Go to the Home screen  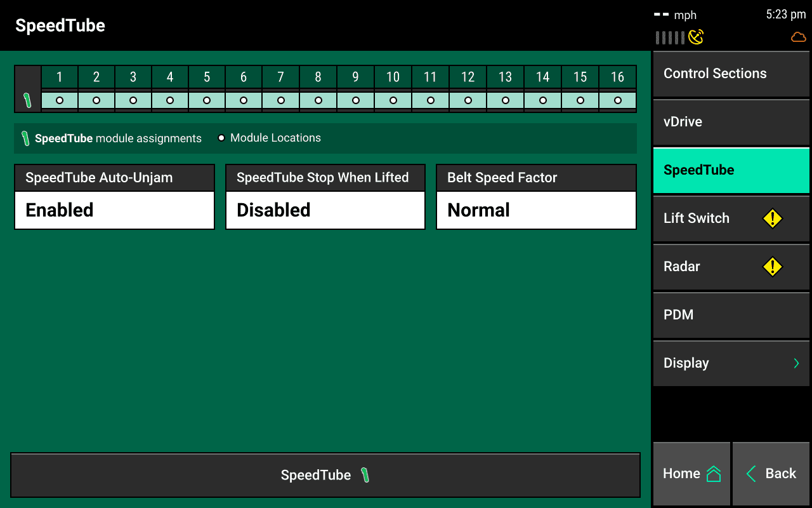tap(691, 474)
